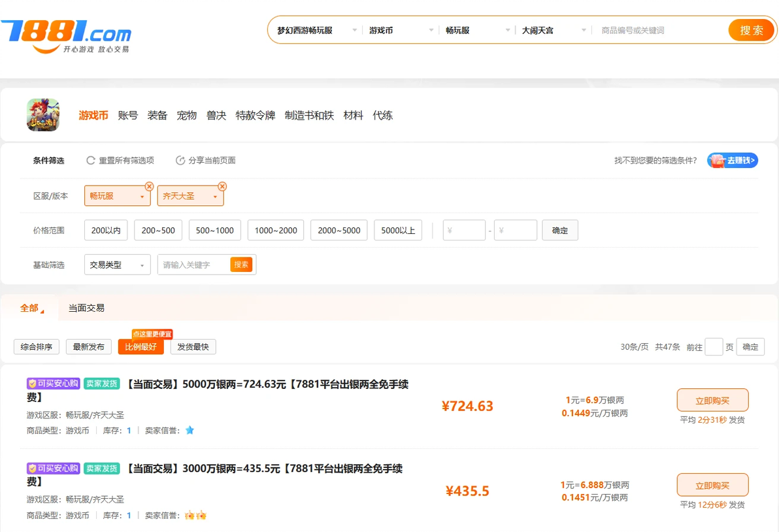This screenshot has width=779, height=532.
Task: Remove the 畅玩服 filter with its x icon
Action: pyautogui.click(x=149, y=186)
